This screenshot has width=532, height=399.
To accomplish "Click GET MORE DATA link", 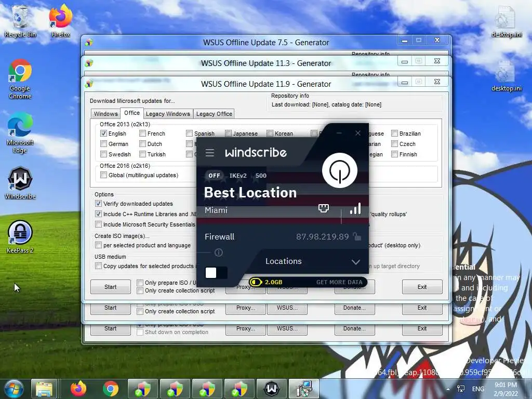I will click(x=339, y=282).
